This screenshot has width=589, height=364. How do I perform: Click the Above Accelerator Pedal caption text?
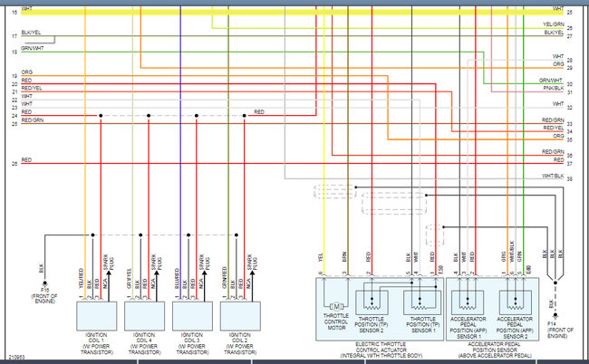click(495, 355)
